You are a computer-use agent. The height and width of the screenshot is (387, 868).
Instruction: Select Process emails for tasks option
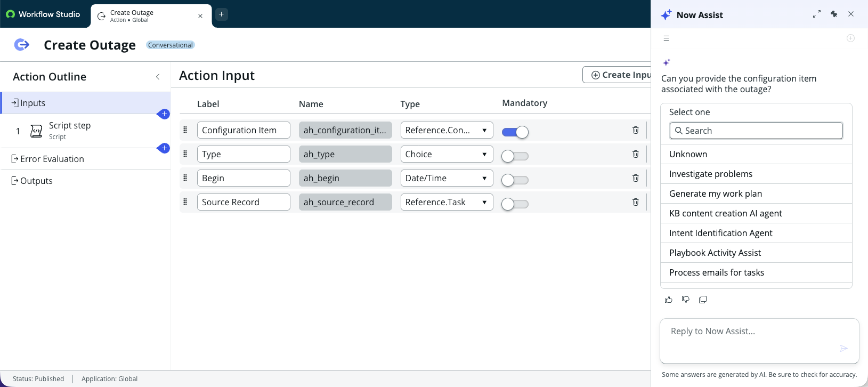tap(756, 272)
